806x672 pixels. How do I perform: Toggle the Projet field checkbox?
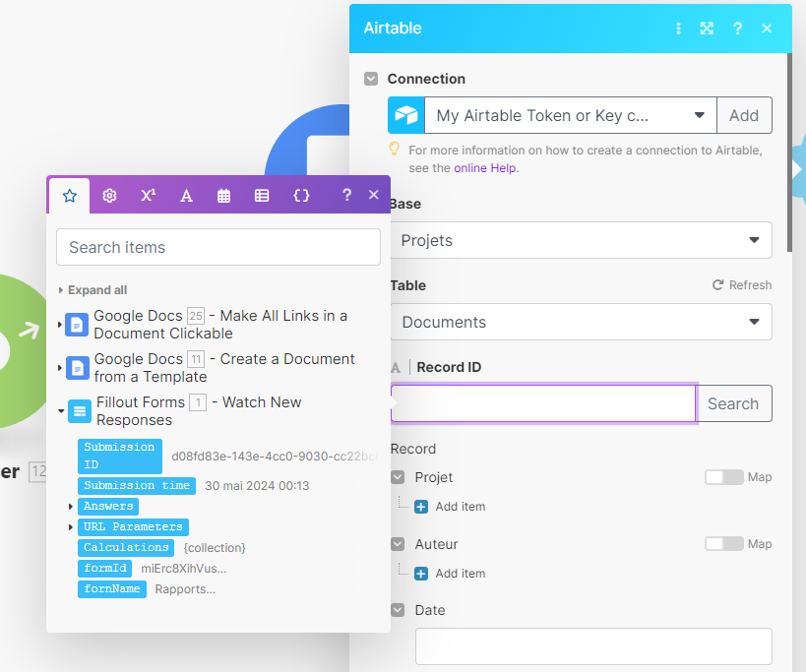coord(398,477)
